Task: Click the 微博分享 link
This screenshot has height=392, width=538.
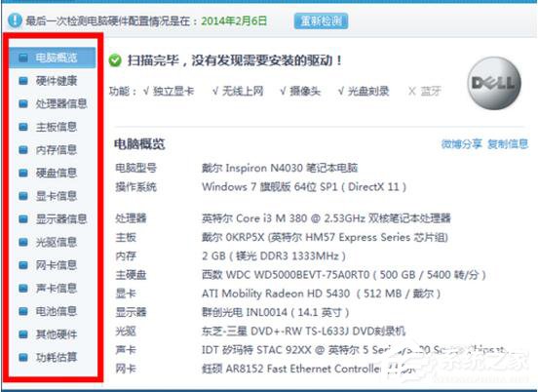Action: (x=461, y=144)
